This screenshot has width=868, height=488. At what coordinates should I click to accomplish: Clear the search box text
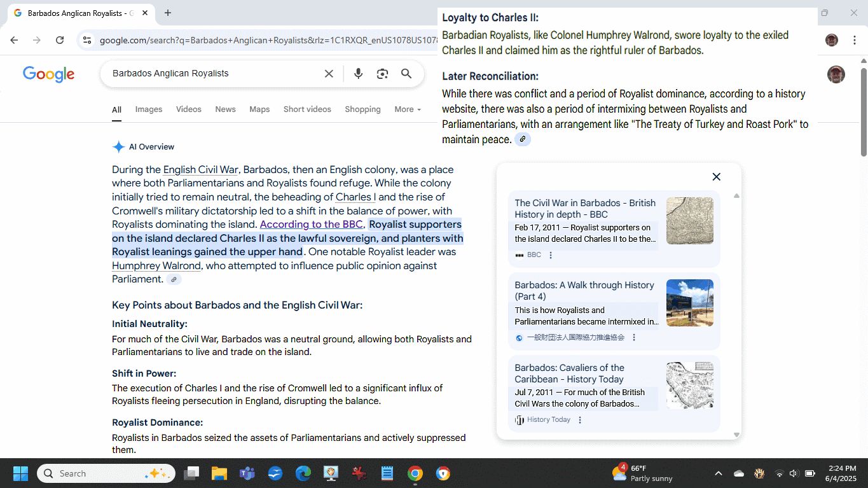coord(329,74)
